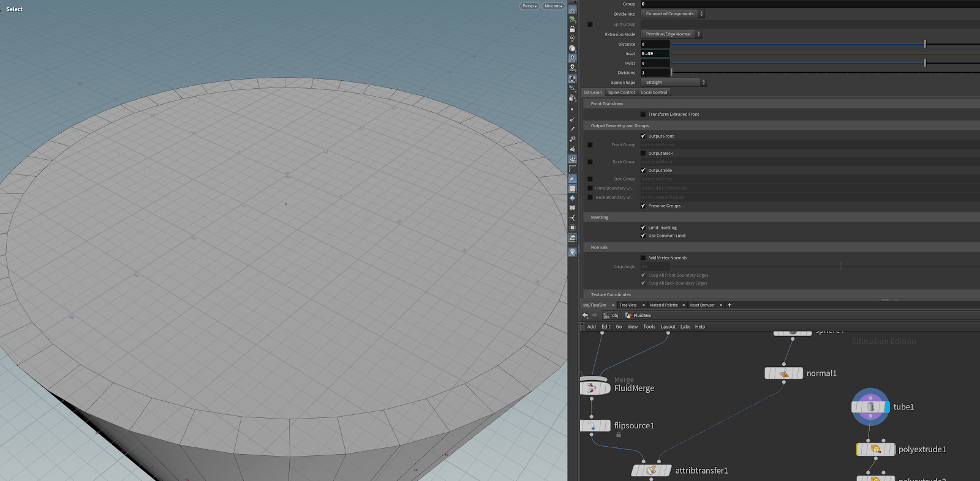Screen dimensions: 980x481
Task: Enable the Front Group checkbox
Action: tap(590, 145)
